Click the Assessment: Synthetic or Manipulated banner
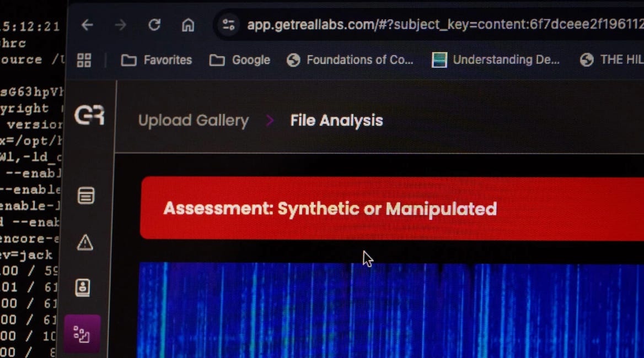The width and height of the screenshot is (644, 358). pos(392,208)
